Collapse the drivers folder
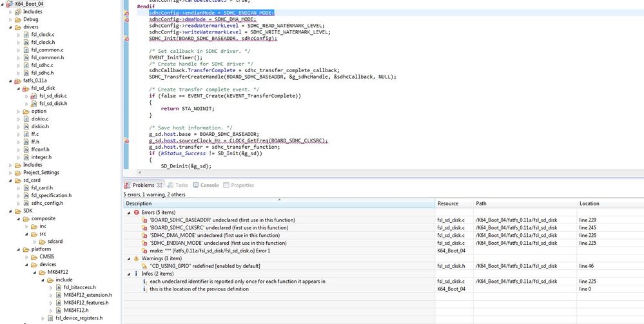The image size is (644, 324). (x=10, y=27)
